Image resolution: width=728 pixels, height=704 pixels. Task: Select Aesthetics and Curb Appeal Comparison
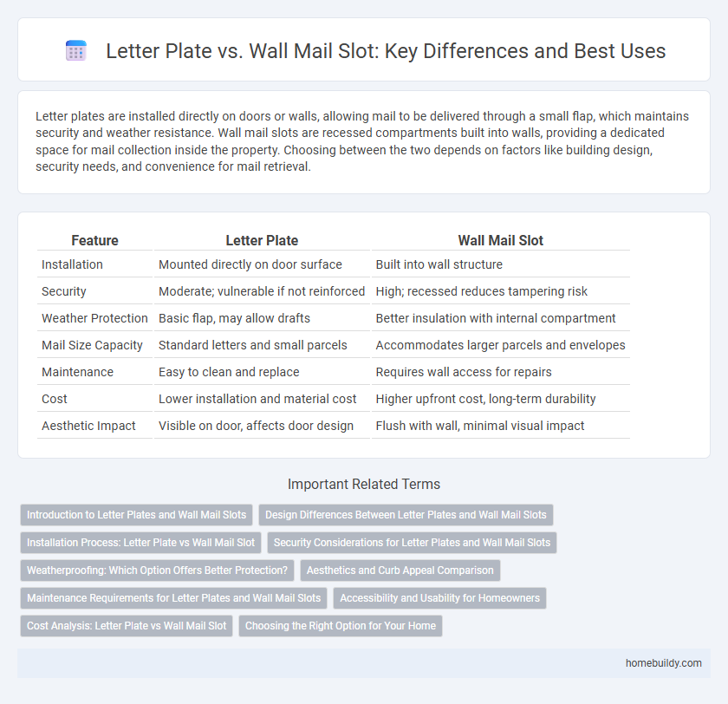[x=400, y=570]
